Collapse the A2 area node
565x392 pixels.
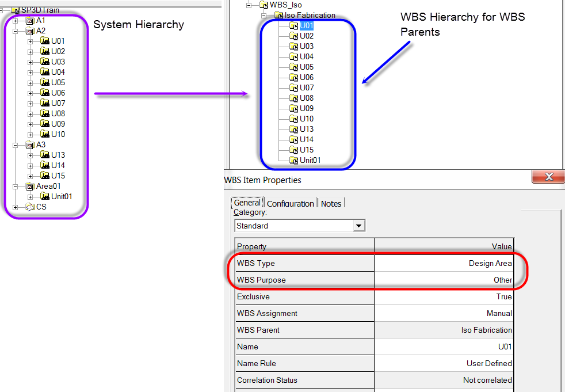click(15, 32)
